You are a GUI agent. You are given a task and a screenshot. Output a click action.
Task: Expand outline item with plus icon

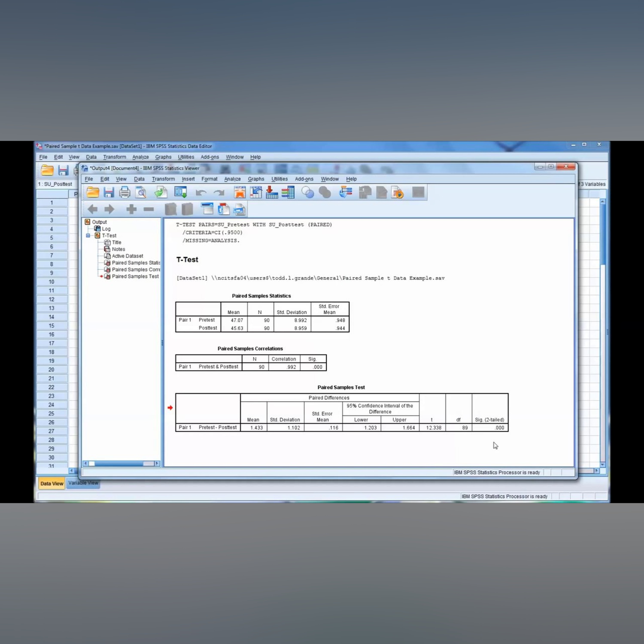131,209
